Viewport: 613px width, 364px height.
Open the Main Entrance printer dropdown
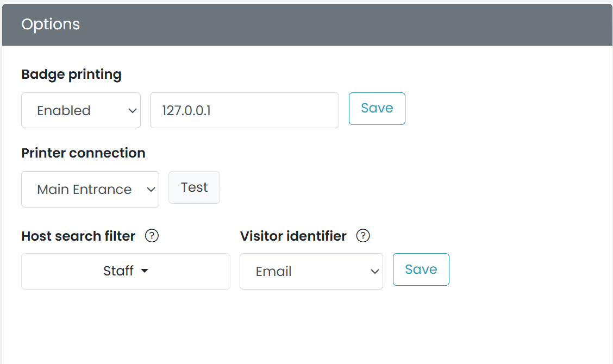[90, 189]
